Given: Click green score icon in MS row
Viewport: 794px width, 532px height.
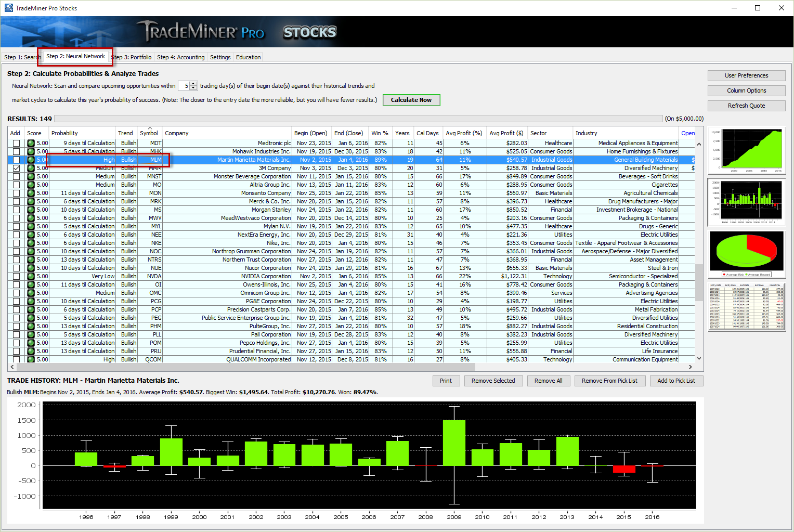Looking at the screenshot, I should point(31,210).
